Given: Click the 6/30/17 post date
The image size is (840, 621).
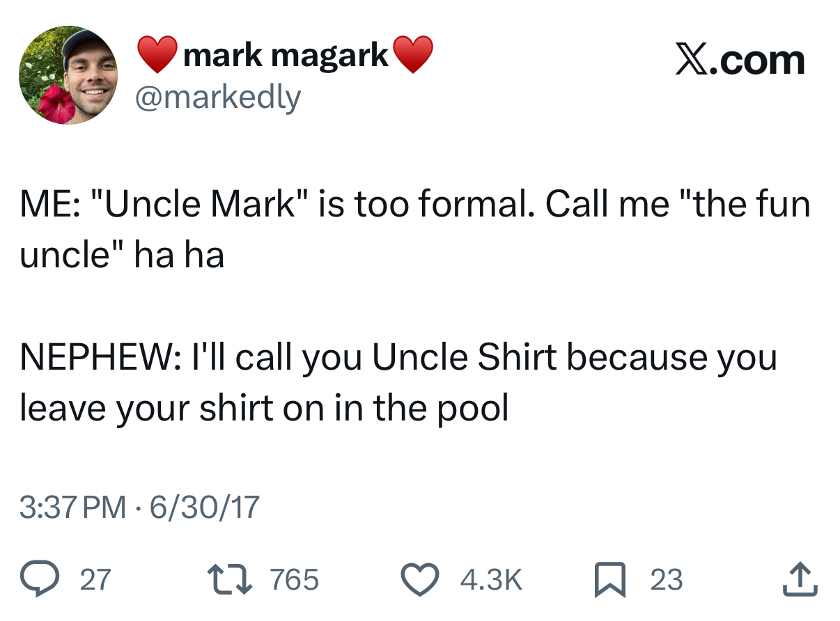Looking at the screenshot, I should (205, 507).
